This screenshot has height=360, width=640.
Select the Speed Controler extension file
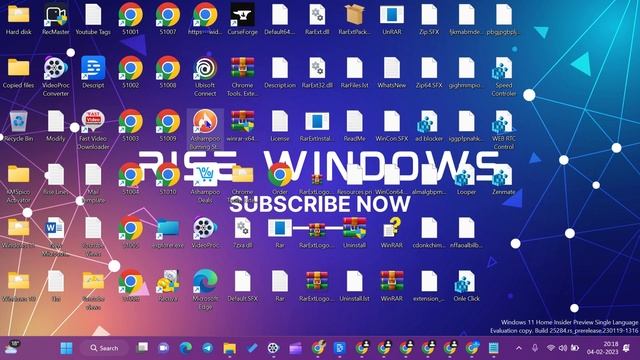click(x=504, y=76)
